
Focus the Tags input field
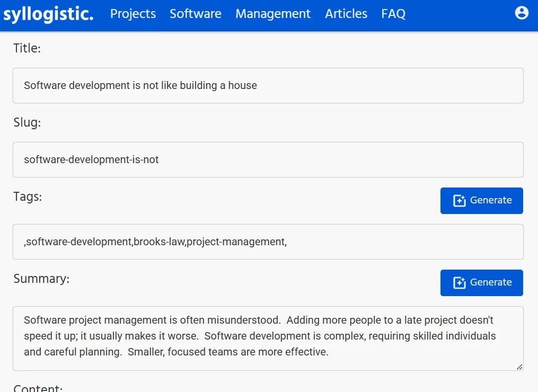pyautogui.click(x=268, y=242)
